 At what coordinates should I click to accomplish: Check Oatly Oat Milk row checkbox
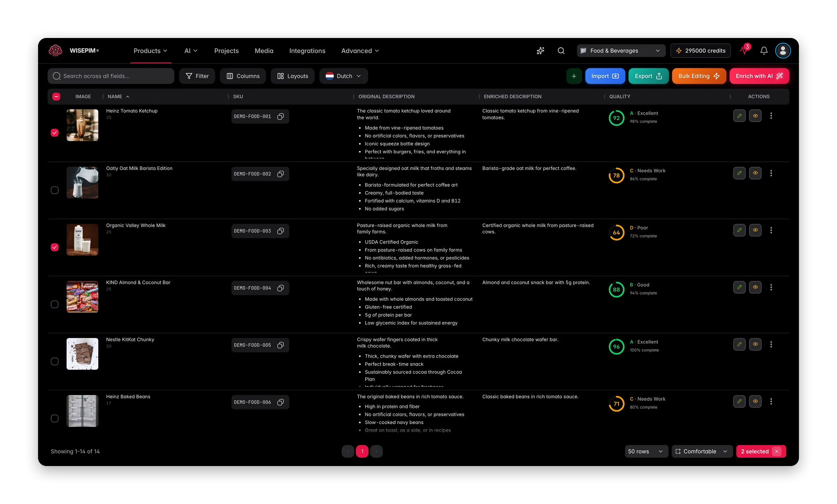pos(55,190)
